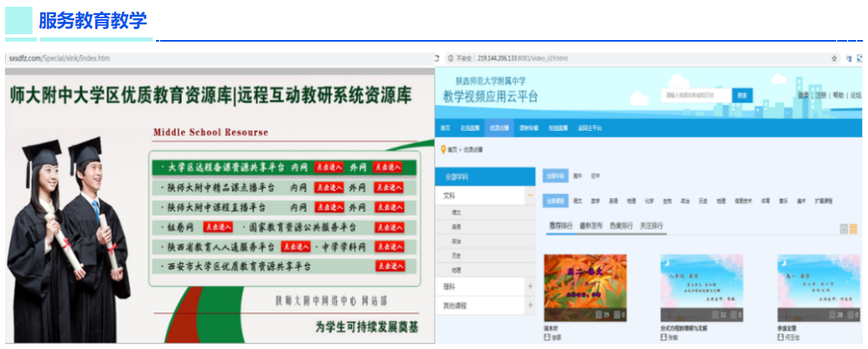Open the 返回主平台 navigation item
Viewport: 868px width, 349px height.
tap(590, 127)
